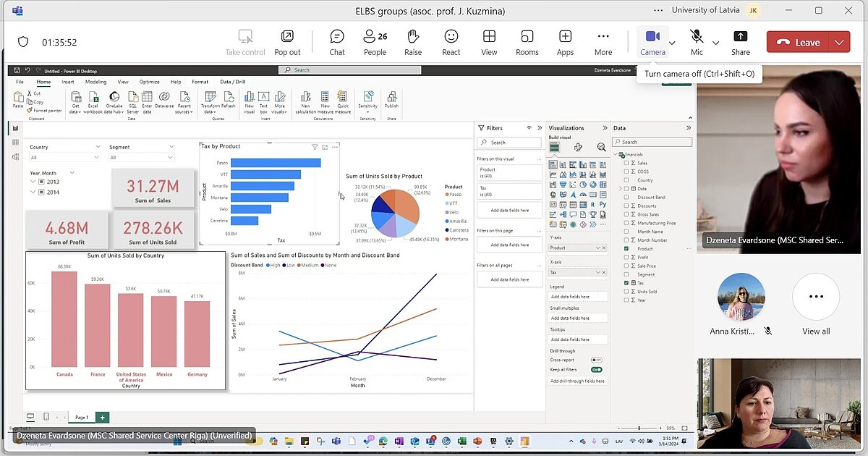Click the Data pane search box
868x456 pixels.
tap(652, 142)
